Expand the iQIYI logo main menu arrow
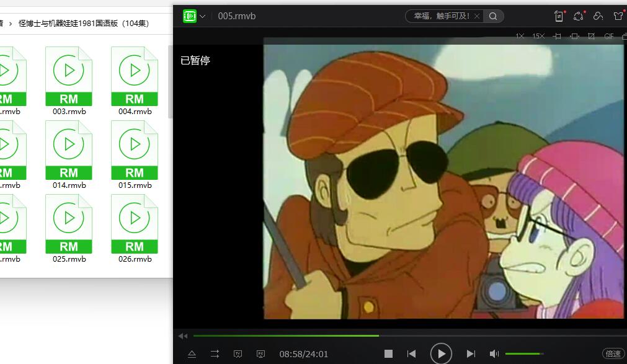The image size is (627, 364). pyautogui.click(x=202, y=16)
